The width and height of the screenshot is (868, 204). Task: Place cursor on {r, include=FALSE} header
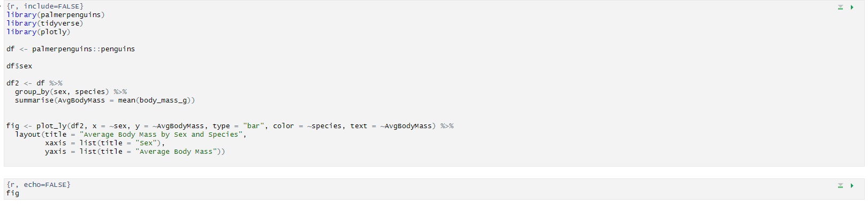click(x=45, y=6)
